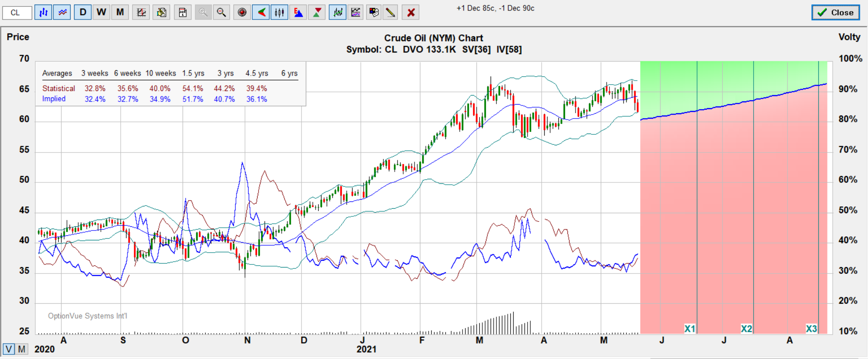Image resolution: width=868 pixels, height=359 pixels.
Task: Toggle the volatility lines display icon
Action: pos(62,12)
